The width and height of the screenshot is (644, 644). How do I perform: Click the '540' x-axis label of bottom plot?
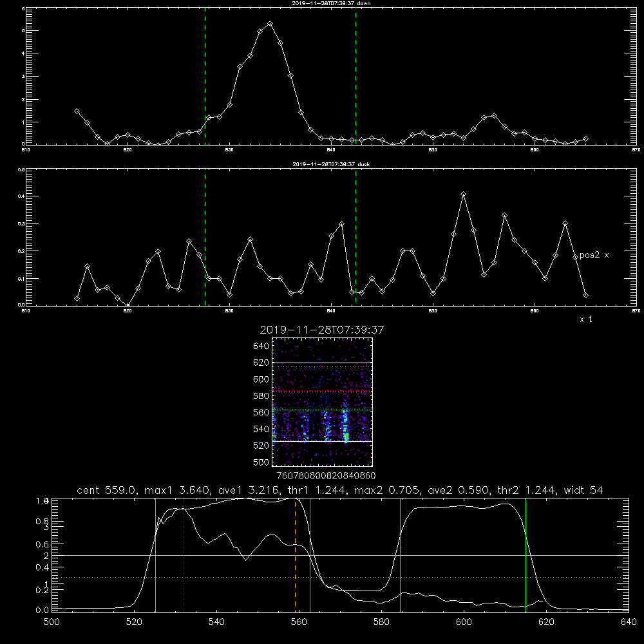(x=216, y=622)
